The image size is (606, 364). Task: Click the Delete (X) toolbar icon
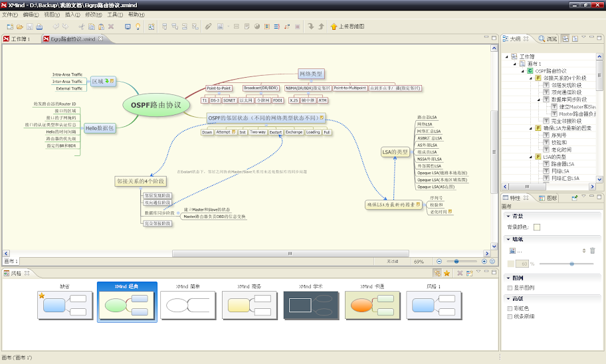111,27
